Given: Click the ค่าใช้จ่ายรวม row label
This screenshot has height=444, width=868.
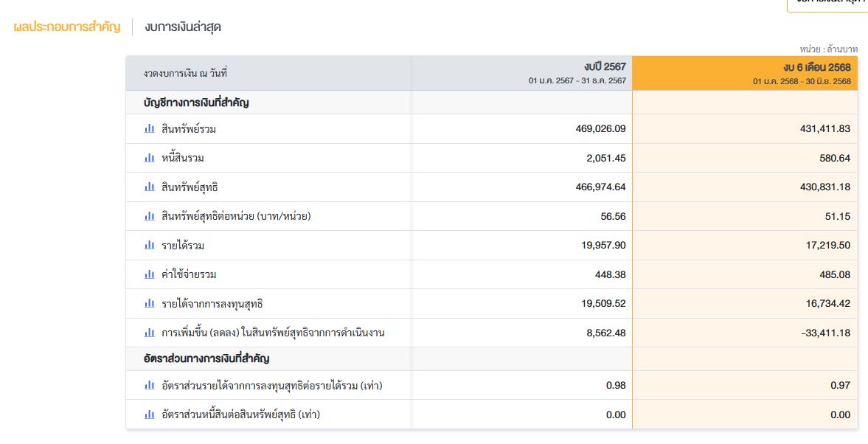Looking at the screenshot, I should (189, 274).
